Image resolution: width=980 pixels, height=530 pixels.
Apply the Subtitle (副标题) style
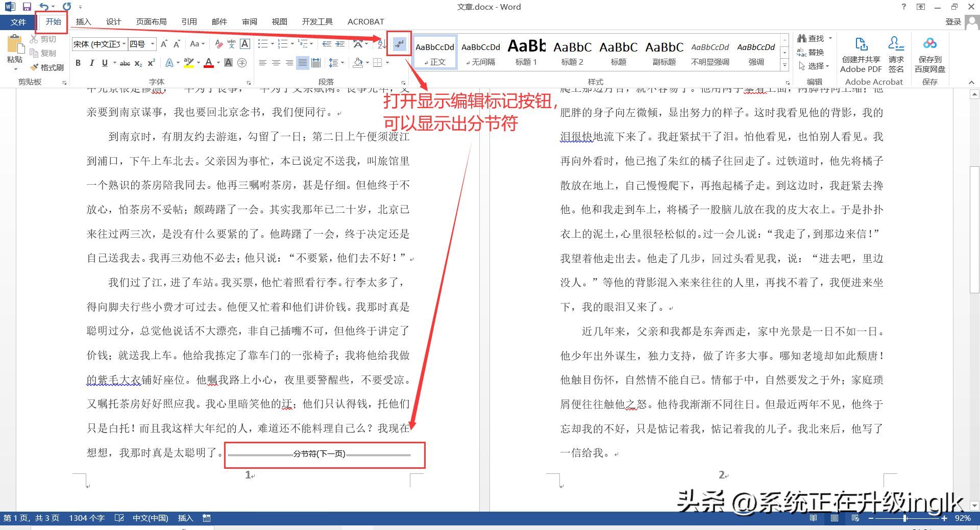point(664,52)
